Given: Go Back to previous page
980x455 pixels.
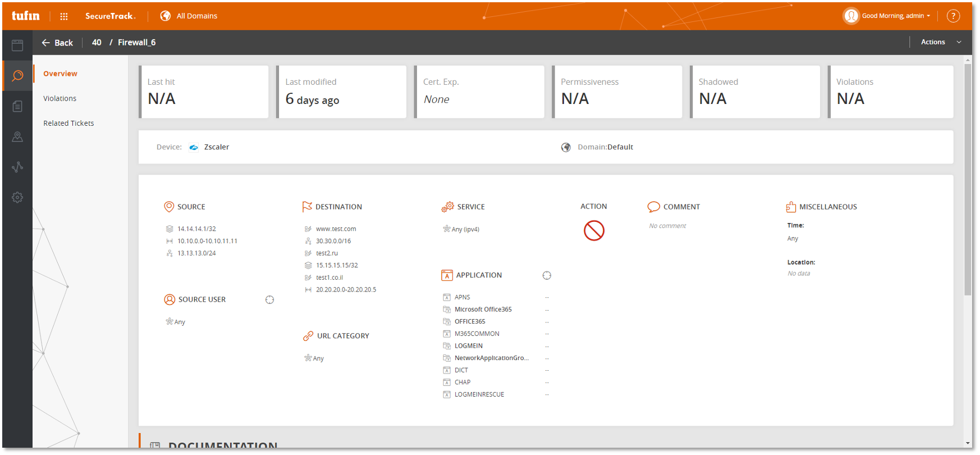Looking at the screenshot, I should (57, 43).
